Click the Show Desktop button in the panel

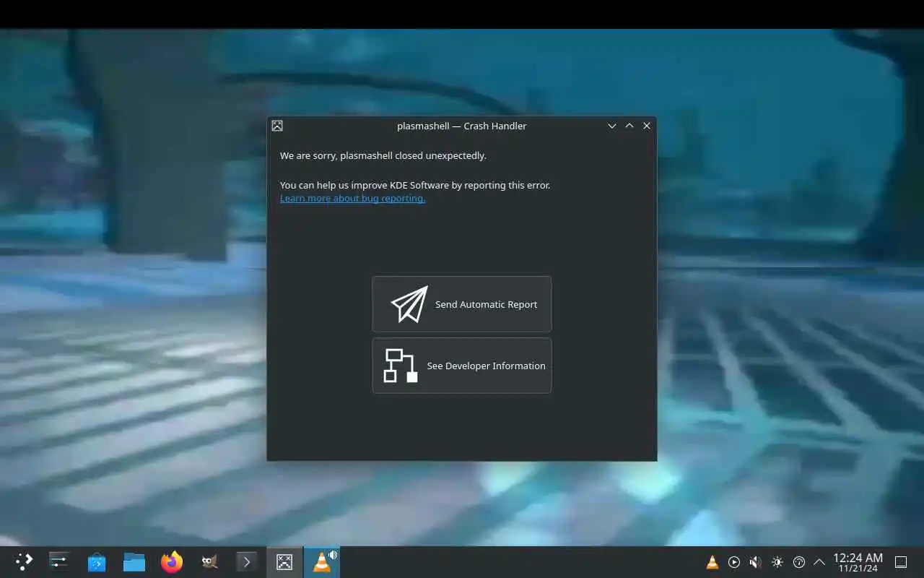(x=901, y=562)
